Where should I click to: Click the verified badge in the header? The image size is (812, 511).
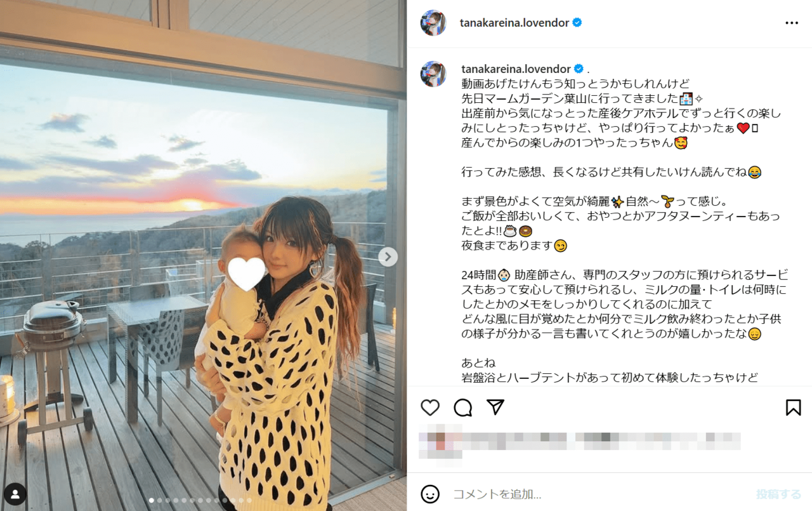[577, 23]
